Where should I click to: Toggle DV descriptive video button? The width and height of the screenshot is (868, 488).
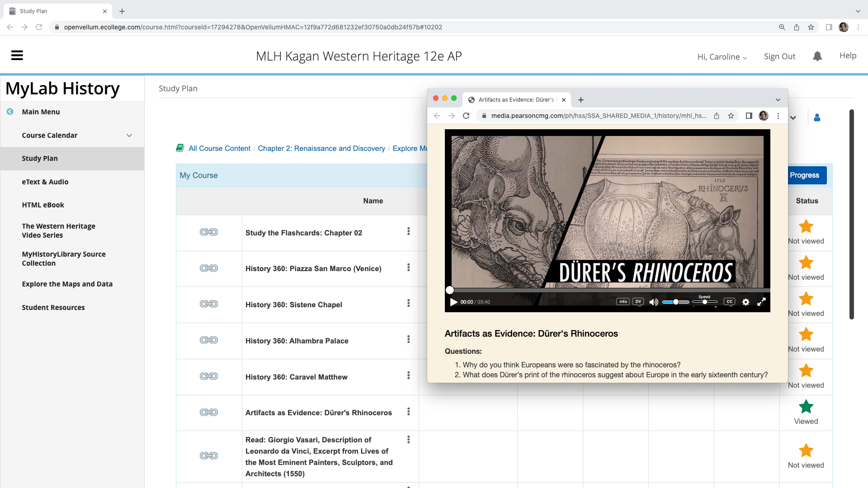tap(638, 301)
